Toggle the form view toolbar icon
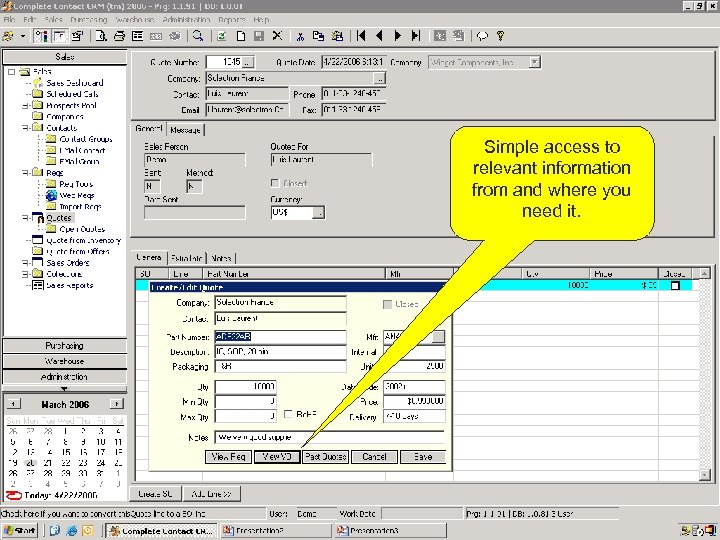This screenshot has width=720, height=540. (60, 36)
